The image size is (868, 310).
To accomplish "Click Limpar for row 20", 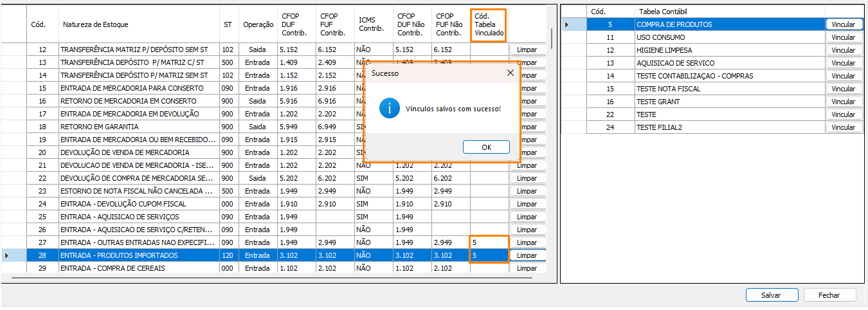I will tap(527, 152).
